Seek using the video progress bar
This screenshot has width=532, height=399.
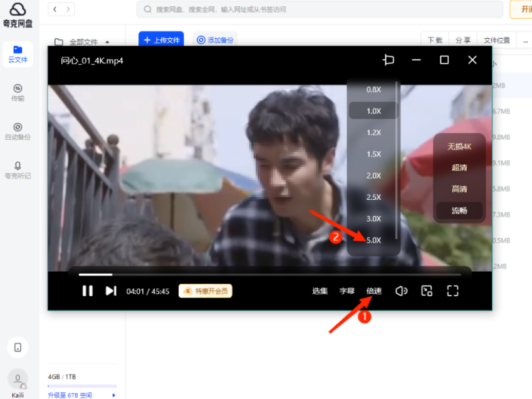click(269, 274)
